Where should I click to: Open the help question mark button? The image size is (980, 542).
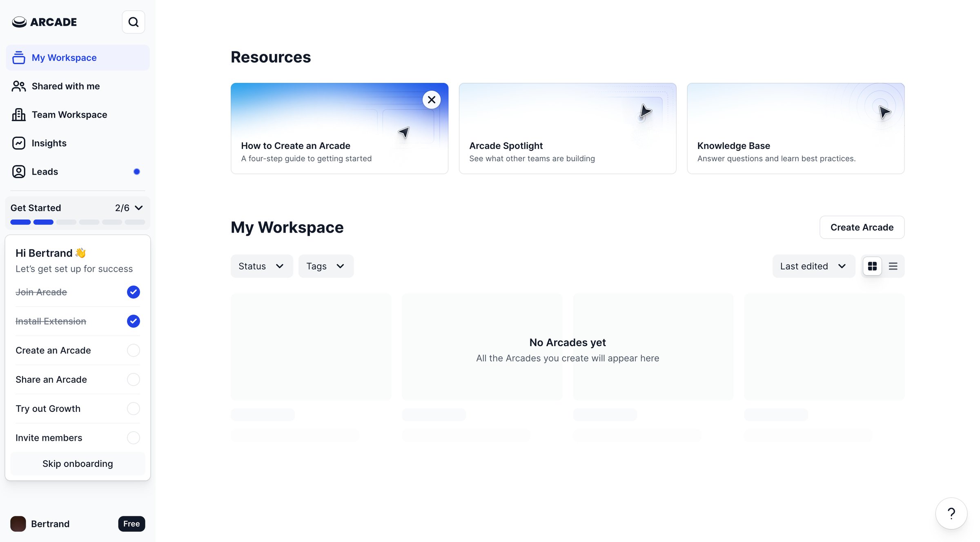click(x=951, y=513)
